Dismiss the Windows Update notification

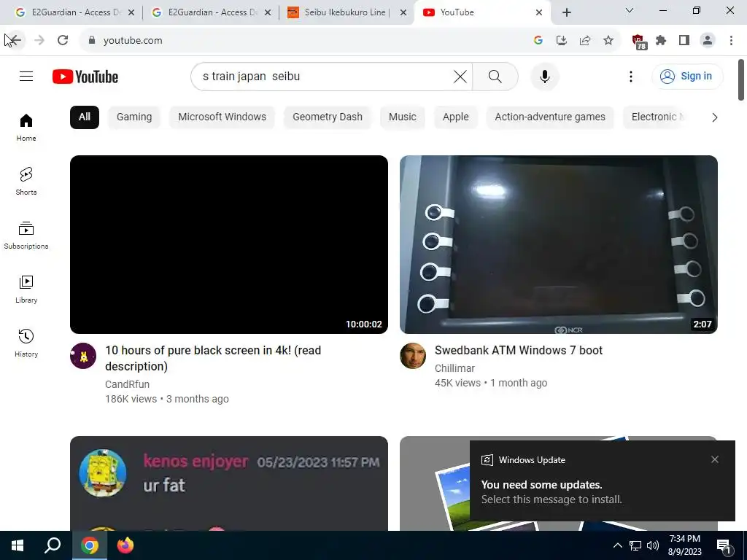(715, 459)
